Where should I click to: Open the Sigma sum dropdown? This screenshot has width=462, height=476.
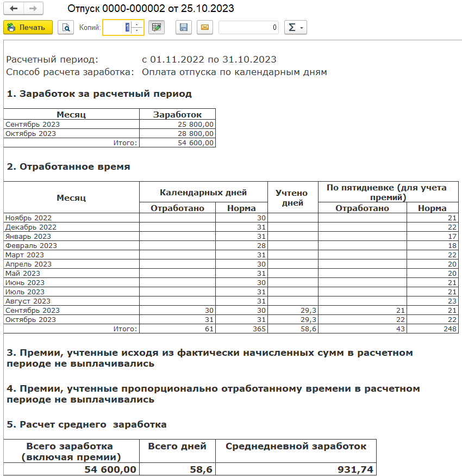click(x=296, y=27)
